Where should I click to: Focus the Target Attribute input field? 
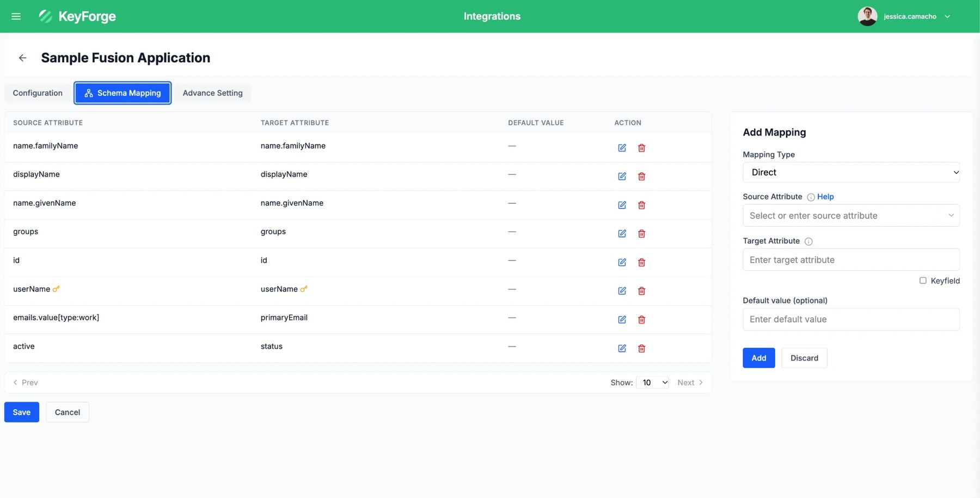pos(851,260)
